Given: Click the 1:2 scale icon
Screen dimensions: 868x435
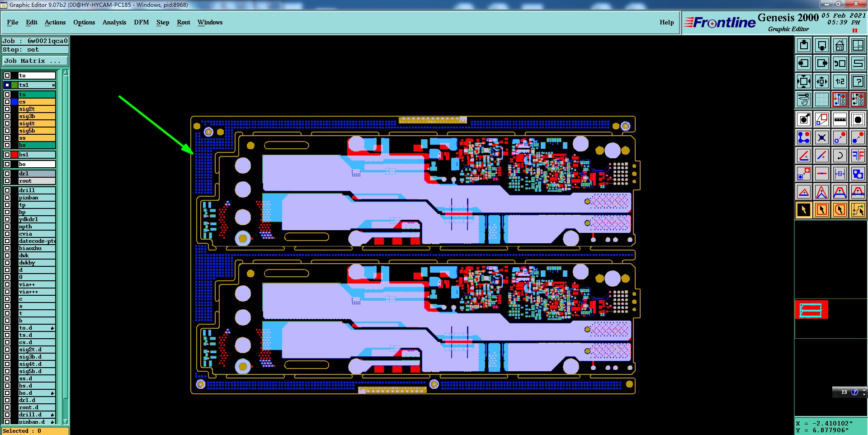Looking at the screenshot, I should point(840,81).
